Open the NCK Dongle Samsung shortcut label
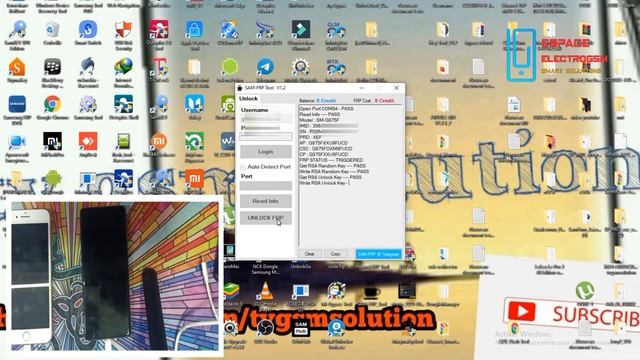Screen dimensions: 640x360 tap(265, 269)
